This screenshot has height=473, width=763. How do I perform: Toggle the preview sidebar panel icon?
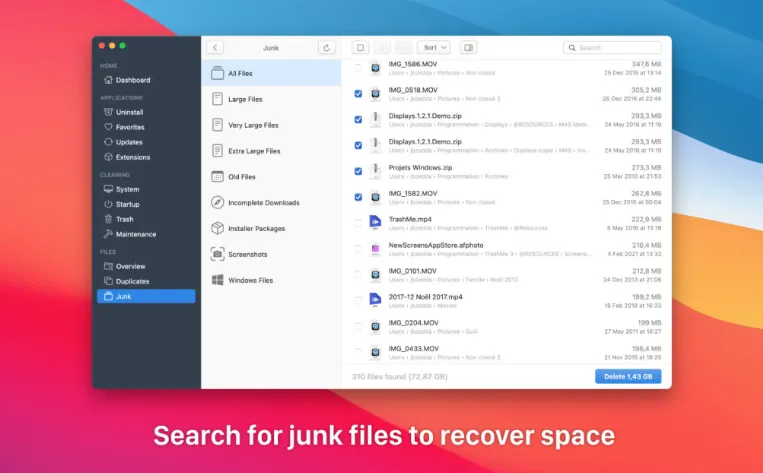[468, 48]
